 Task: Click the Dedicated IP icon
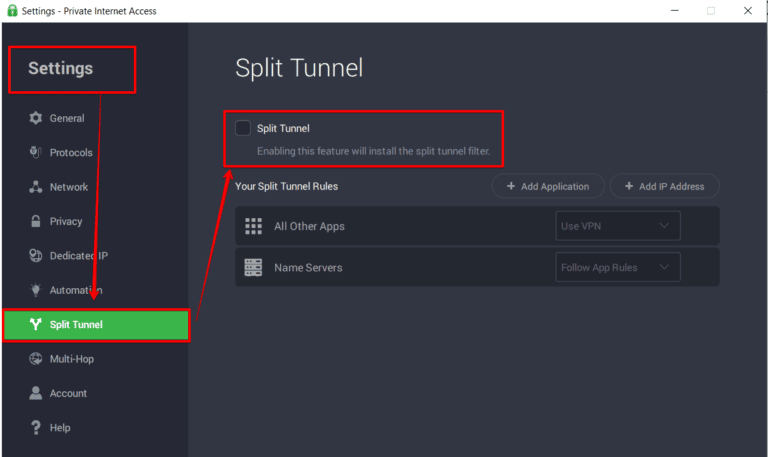(36, 256)
